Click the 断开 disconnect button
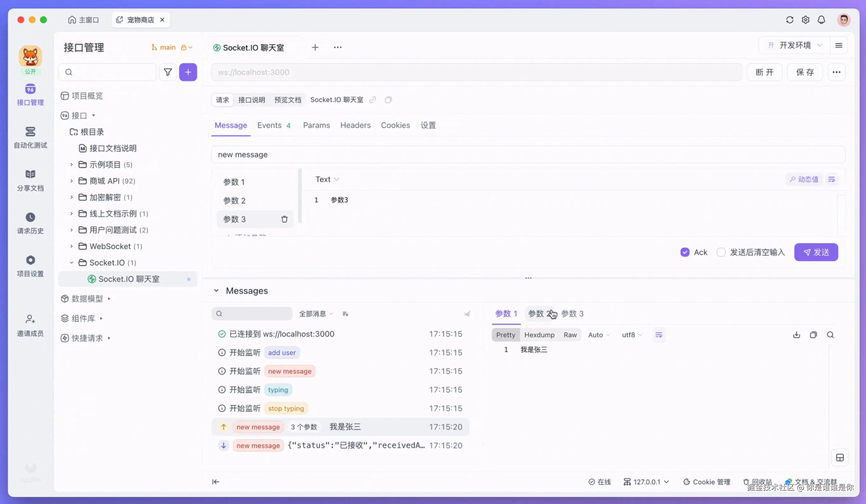 pyautogui.click(x=764, y=72)
